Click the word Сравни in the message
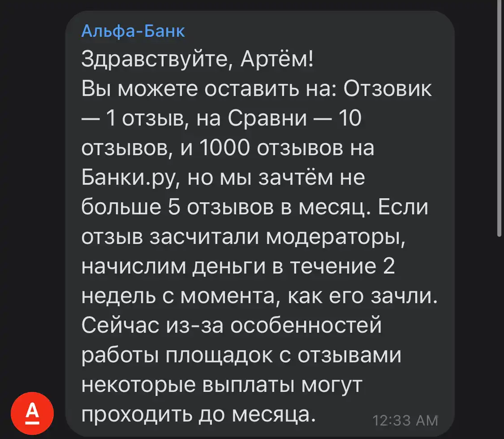This screenshot has height=439, width=504. click(x=267, y=118)
